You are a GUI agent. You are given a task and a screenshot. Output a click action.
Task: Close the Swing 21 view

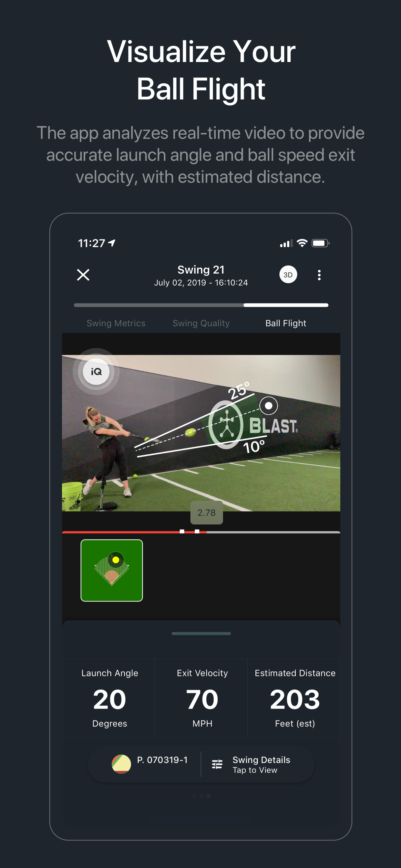83,275
